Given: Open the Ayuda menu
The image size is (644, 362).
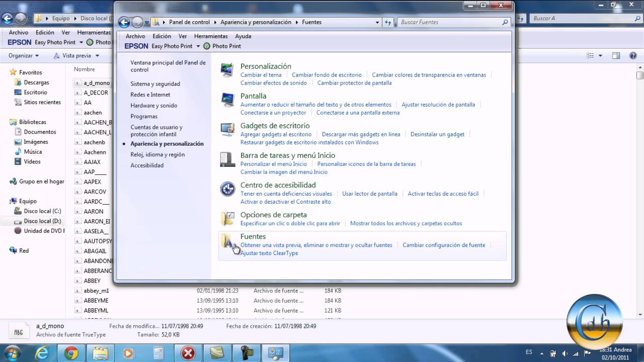Looking at the screenshot, I should [x=243, y=36].
